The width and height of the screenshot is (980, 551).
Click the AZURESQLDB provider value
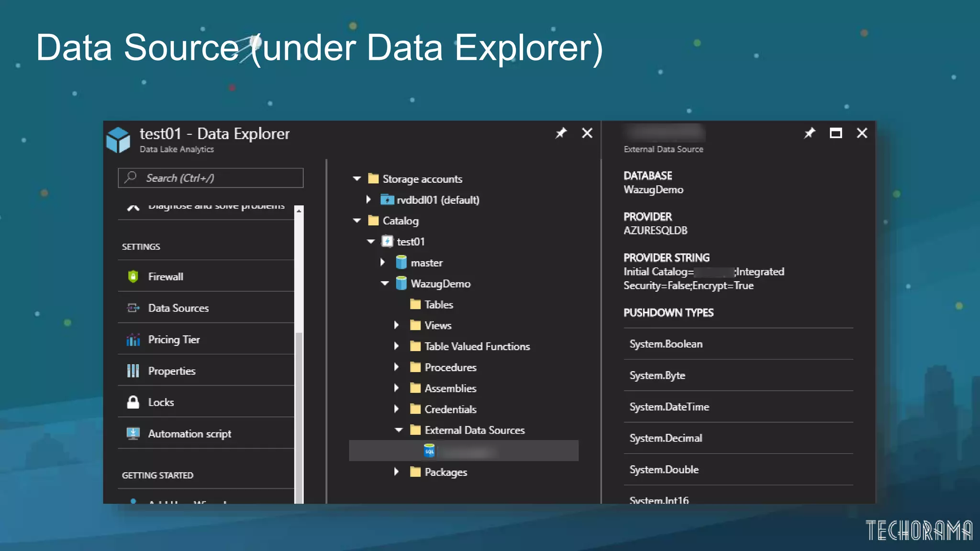655,231
